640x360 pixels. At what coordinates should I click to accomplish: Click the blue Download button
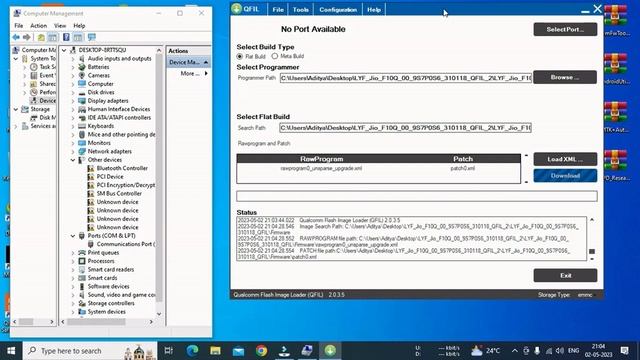coord(565,176)
